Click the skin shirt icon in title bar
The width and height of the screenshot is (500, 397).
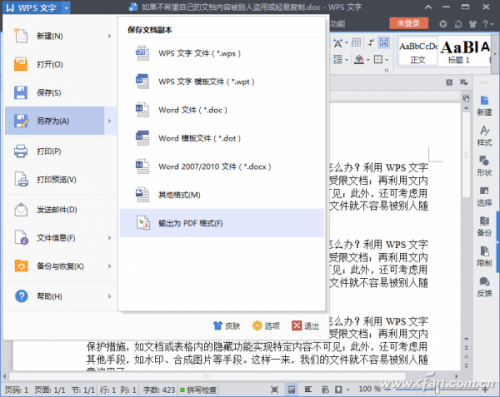[x=473, y=24]
